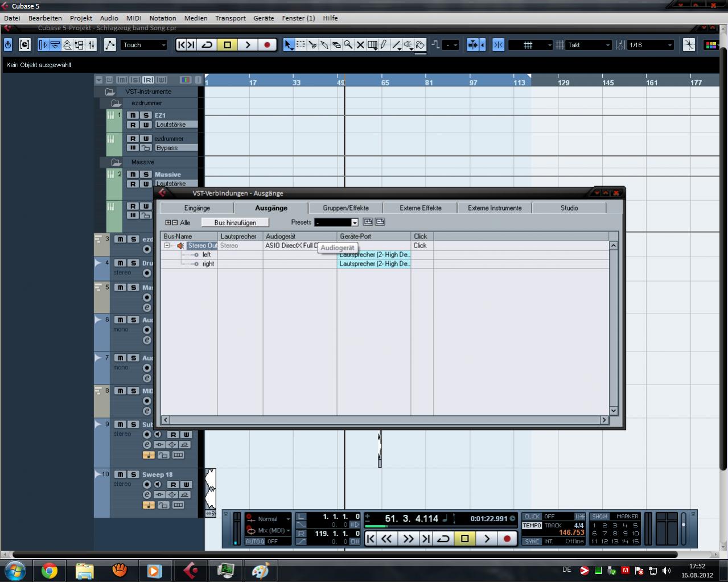Open the Geräte menu
Screen dimensions: 728x582
click(x=264, y=18)
